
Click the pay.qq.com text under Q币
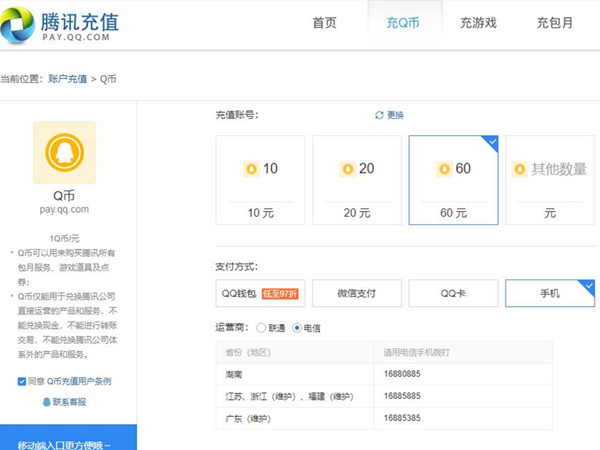tap(64, 210)
